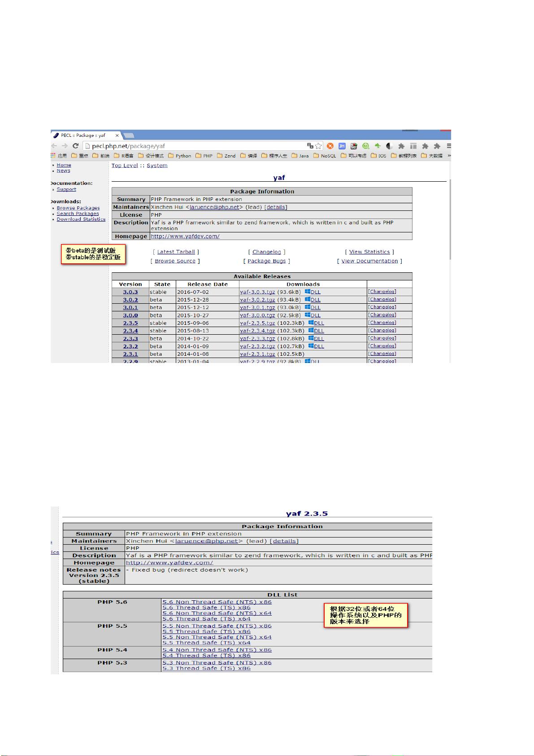
Task: Open the Changelog link above releases table
Action: [x=267, y=252]
